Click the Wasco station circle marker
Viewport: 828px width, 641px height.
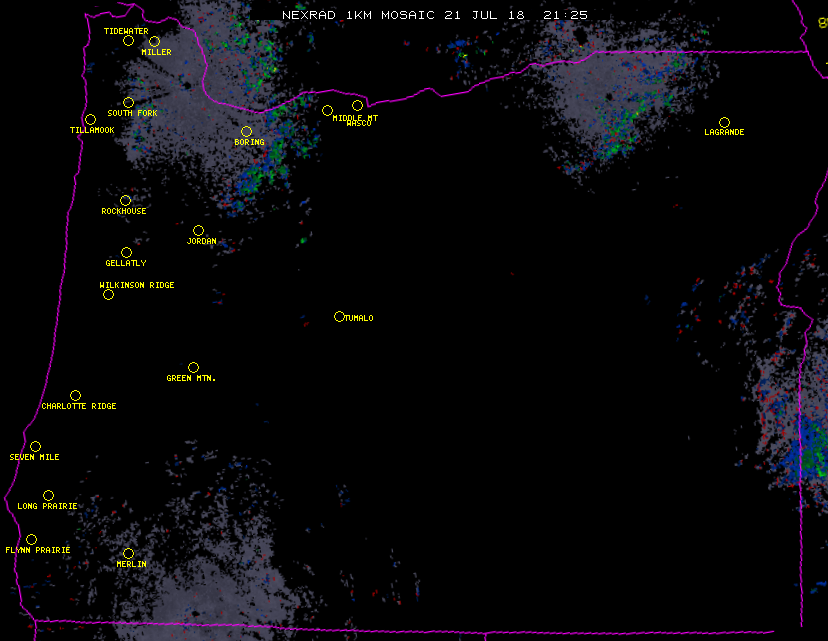tap(357, 106)
